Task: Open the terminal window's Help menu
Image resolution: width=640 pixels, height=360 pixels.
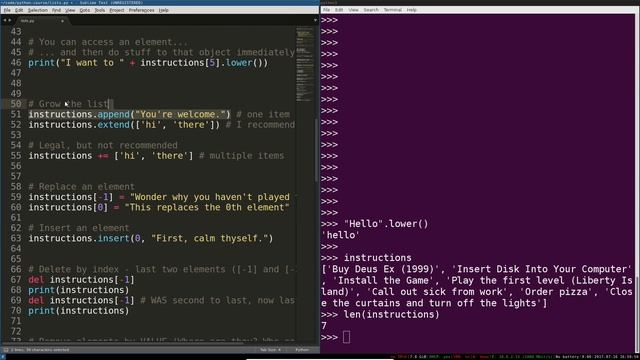Action: (411, 10)
